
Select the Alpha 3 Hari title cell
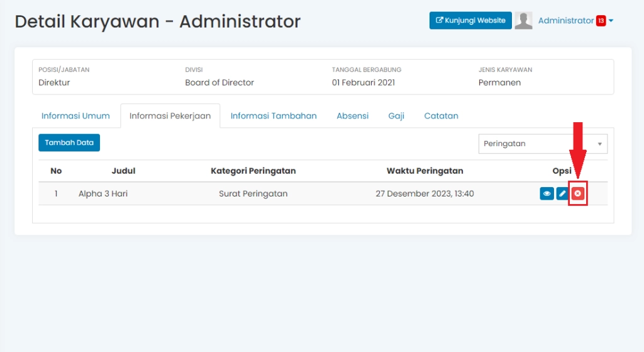click(103, 194)
